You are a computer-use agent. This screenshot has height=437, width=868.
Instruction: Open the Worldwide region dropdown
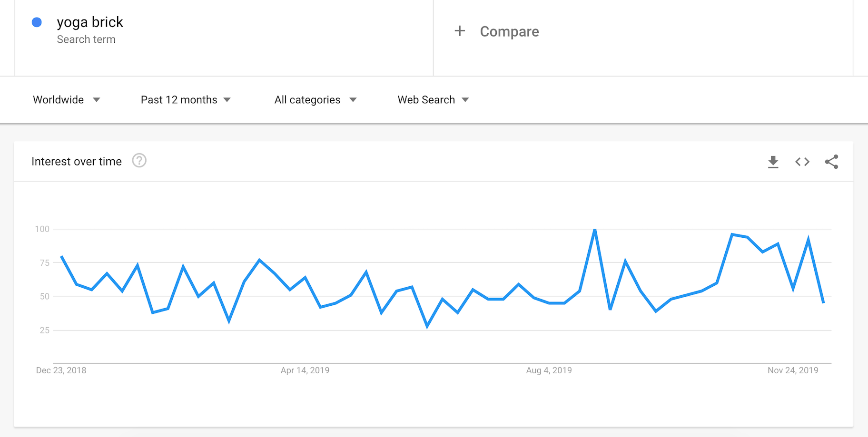pyautogui.click(x=66, y=100)
